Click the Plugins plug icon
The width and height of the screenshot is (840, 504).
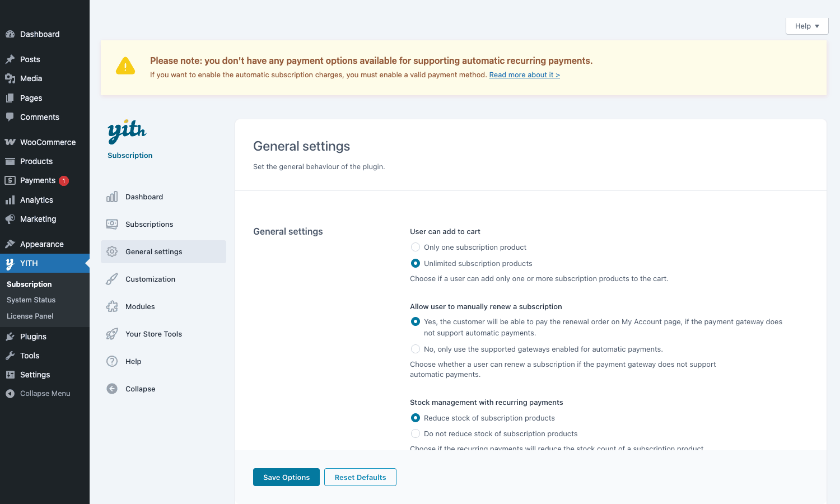(x=10, y=337)
